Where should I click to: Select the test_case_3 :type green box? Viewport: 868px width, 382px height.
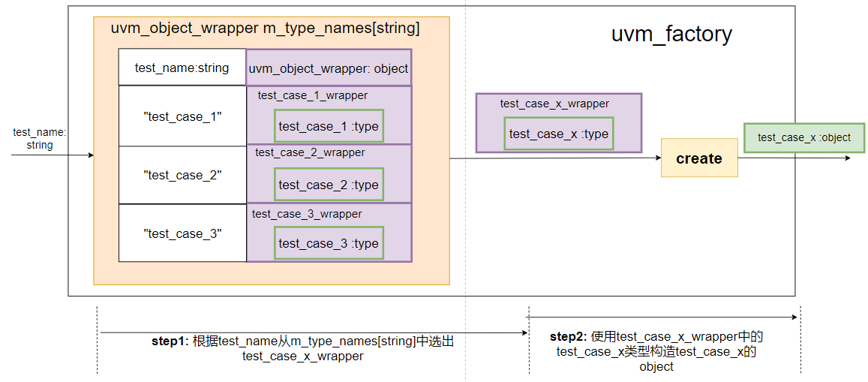329,243
